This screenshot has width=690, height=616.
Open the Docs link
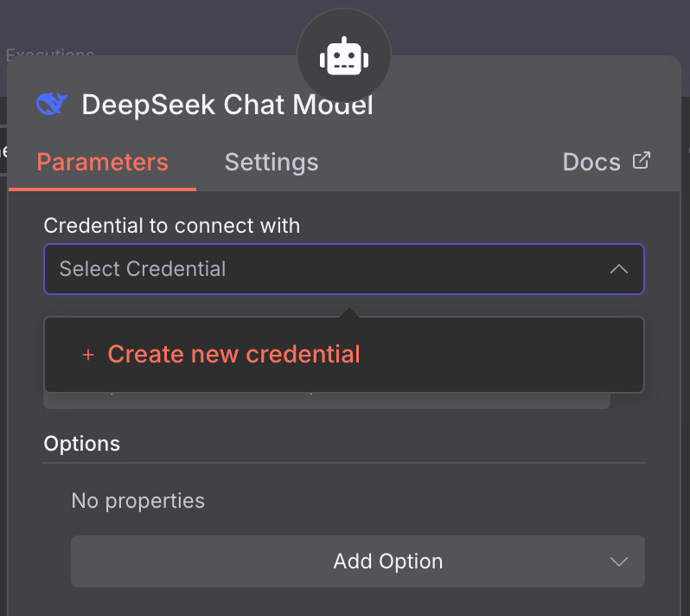[591, 163]
